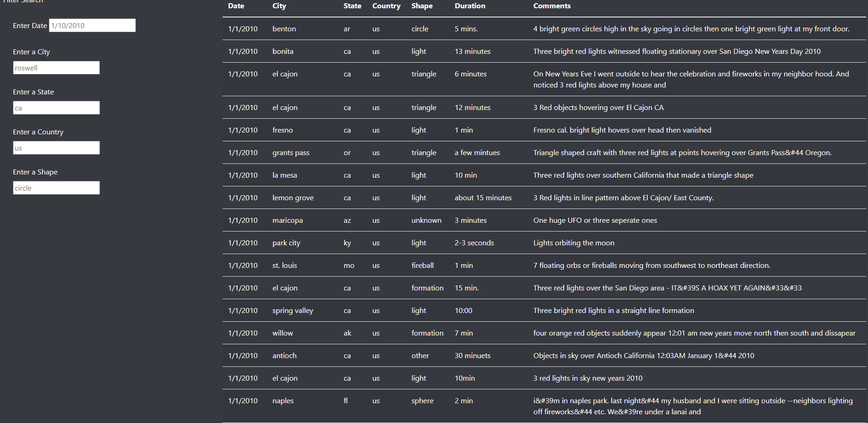Click the City column header
This screenshot has height=423, width=868.
coord(279,6)
